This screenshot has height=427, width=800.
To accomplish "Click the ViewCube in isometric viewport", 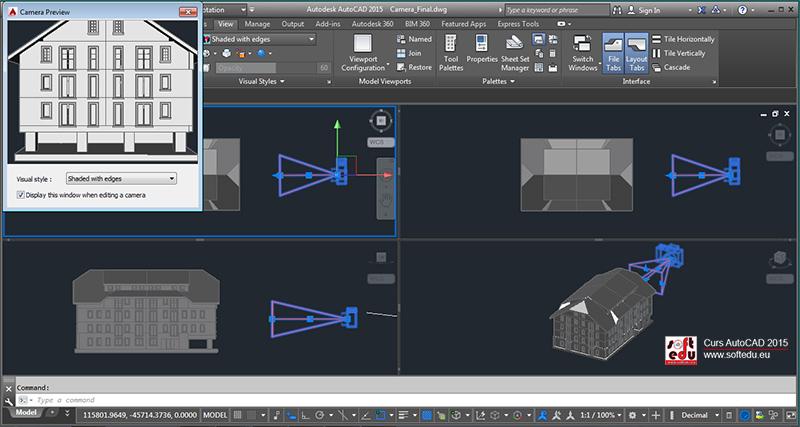I will [780, 259].
